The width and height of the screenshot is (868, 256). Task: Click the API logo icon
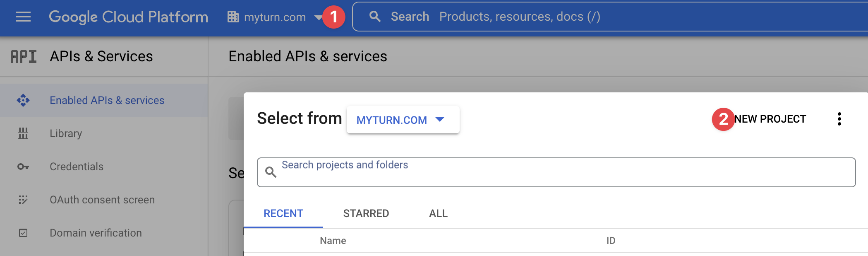pyautogui.click(x=24, y=56)
